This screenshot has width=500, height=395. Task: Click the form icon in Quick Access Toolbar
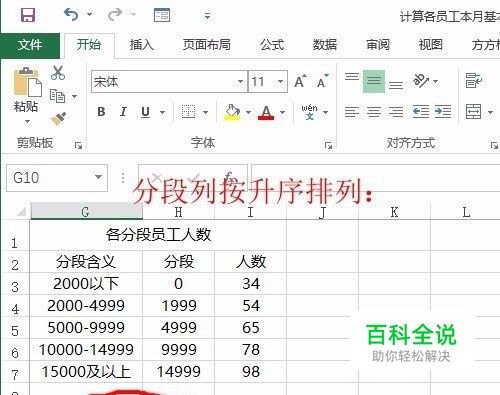click(x=162, y=15)
